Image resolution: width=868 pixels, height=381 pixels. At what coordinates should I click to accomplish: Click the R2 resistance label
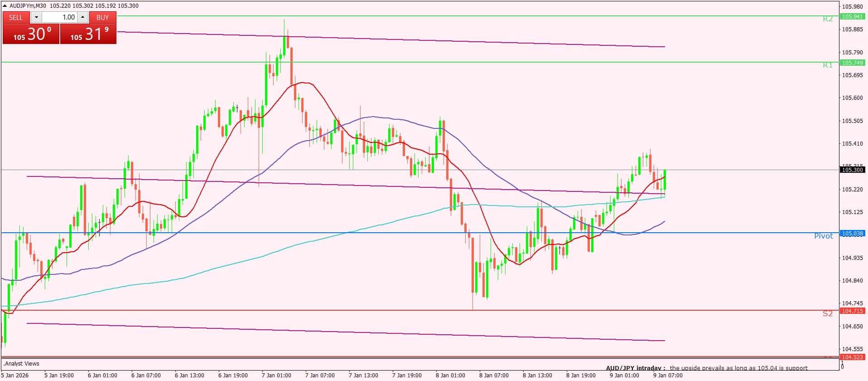[828, 19]
